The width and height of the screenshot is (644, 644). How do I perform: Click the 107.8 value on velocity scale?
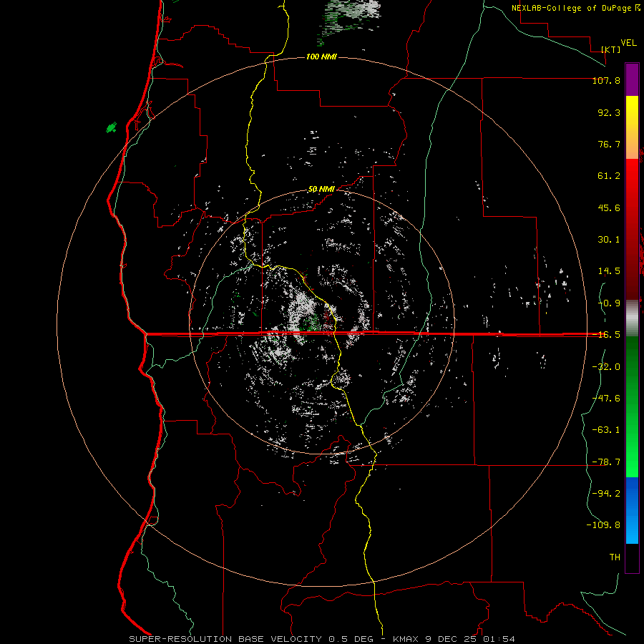click(606, 80)
